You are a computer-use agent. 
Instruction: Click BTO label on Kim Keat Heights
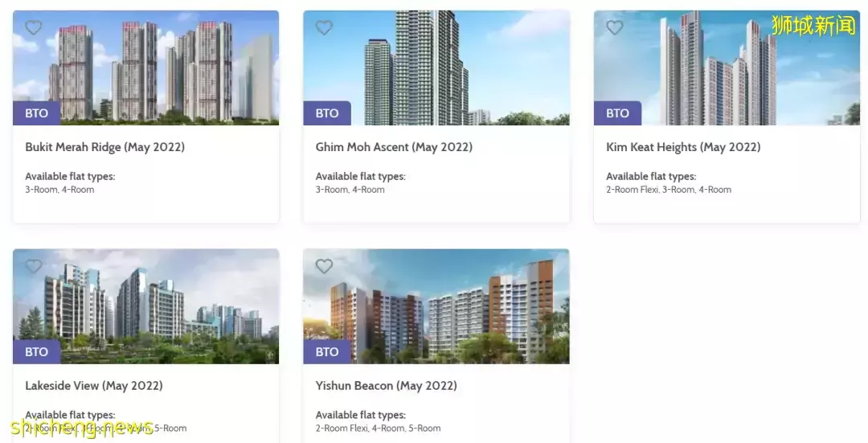click(x=618, y=113)
